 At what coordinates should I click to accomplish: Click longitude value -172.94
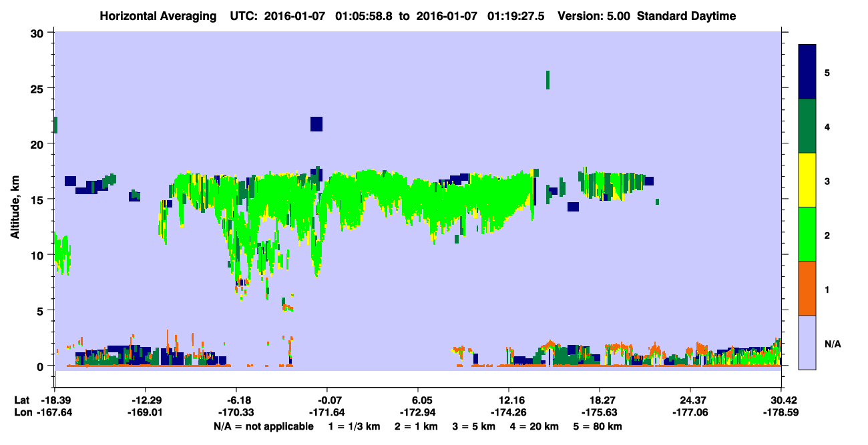pos(417,412)
